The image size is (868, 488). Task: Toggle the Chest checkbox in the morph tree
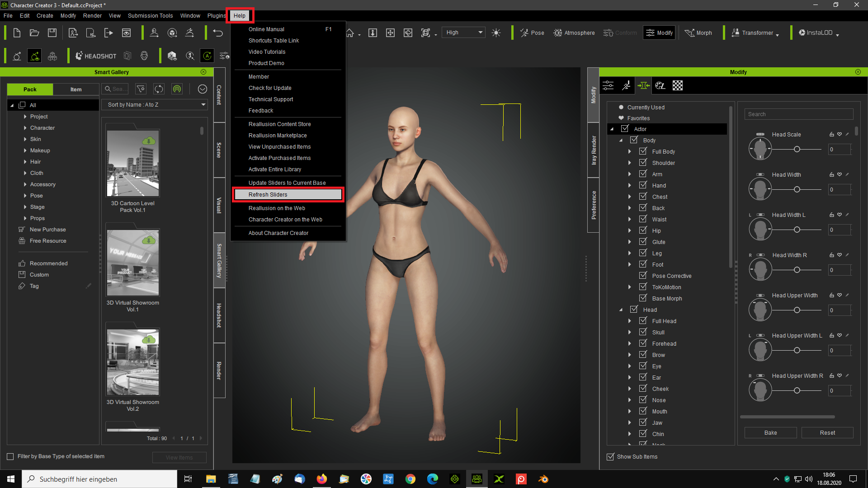[x=643, y=197]
